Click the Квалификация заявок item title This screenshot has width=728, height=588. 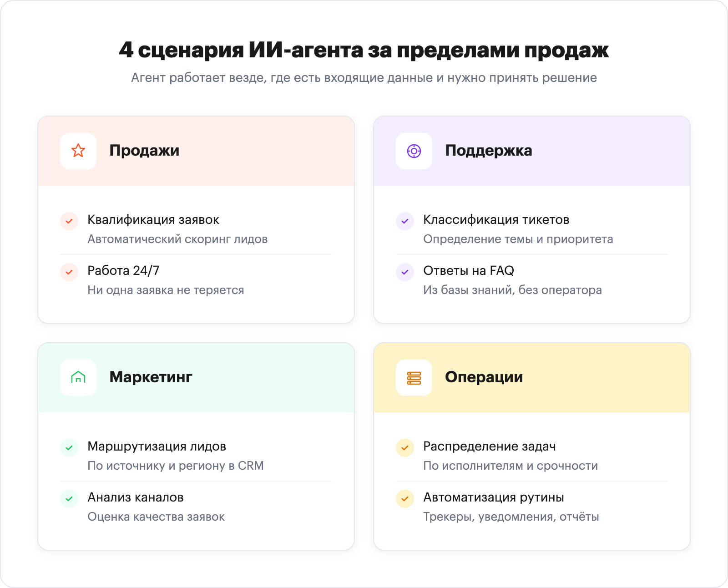click(x=153, y=220)
